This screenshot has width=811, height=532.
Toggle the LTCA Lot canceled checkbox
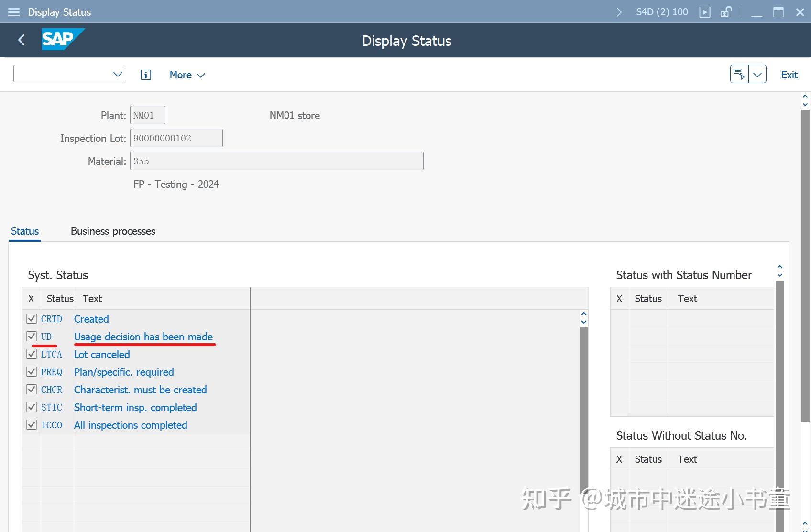coord(31,354)
